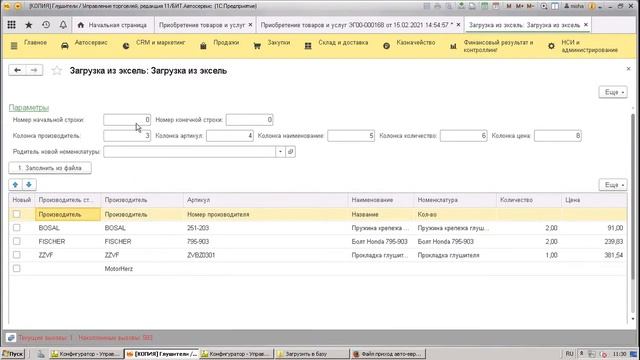Open the Закупки section
This screenshot has height=360, width=640.
(x=279, y=42)
